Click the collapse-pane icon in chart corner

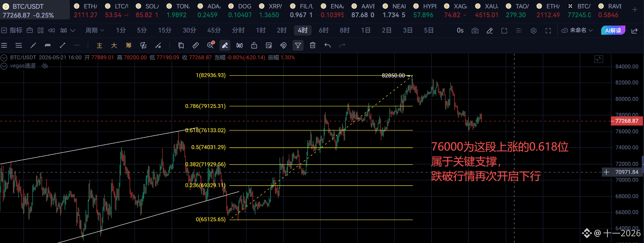click(599, 59)
